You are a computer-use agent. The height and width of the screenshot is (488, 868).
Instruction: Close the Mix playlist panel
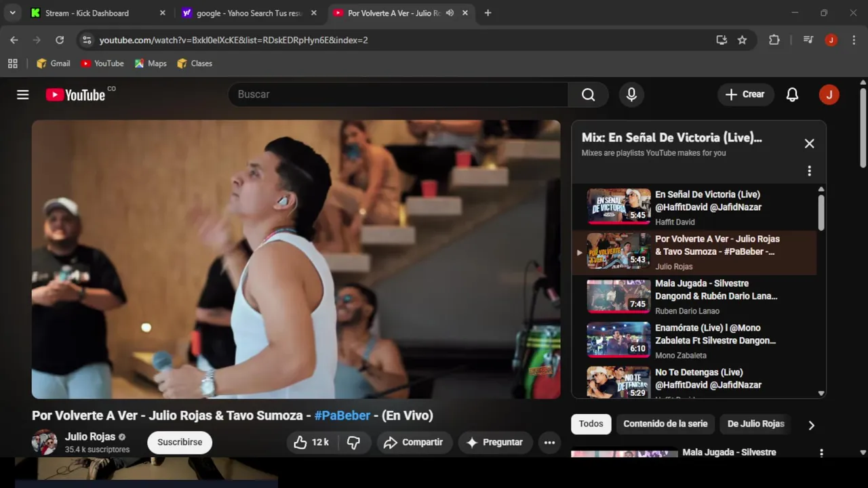(809, 144)
